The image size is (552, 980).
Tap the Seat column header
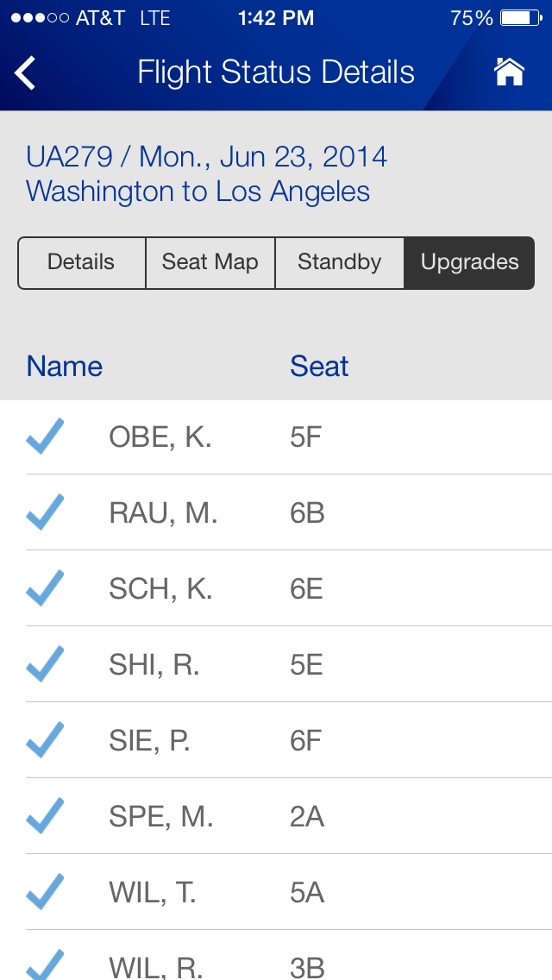319,367
